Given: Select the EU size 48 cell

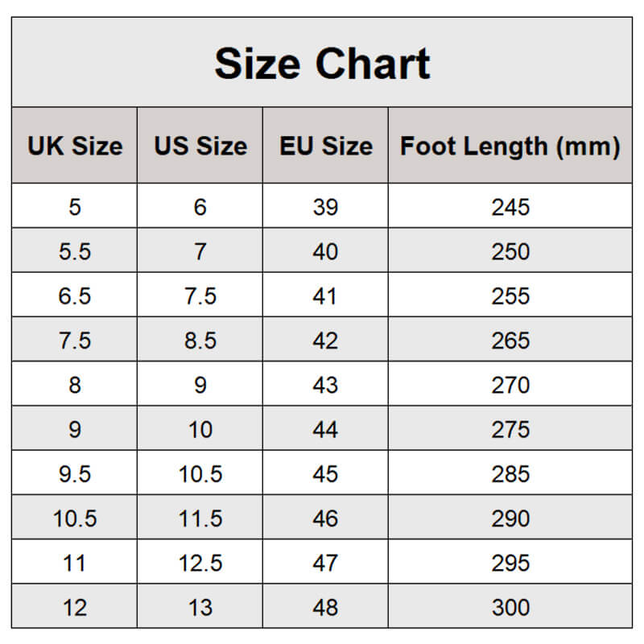Looking at the screenshot, I should pyautogui.click(x=326, y=607).
